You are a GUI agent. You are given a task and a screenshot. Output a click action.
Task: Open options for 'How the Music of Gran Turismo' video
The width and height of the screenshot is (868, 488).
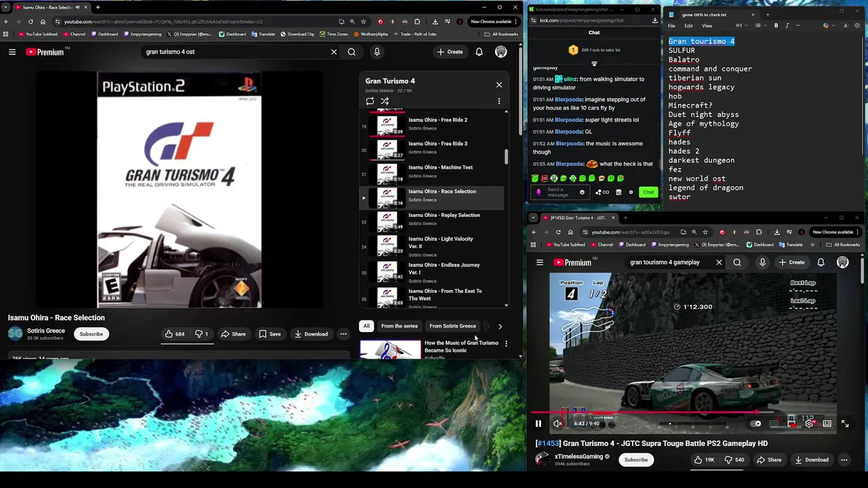(x=506, y=344)
